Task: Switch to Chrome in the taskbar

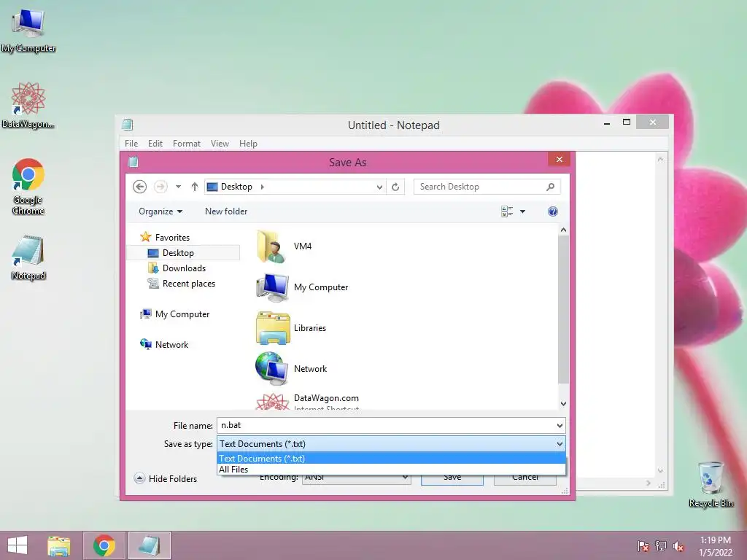Action: tap(104, 545)
